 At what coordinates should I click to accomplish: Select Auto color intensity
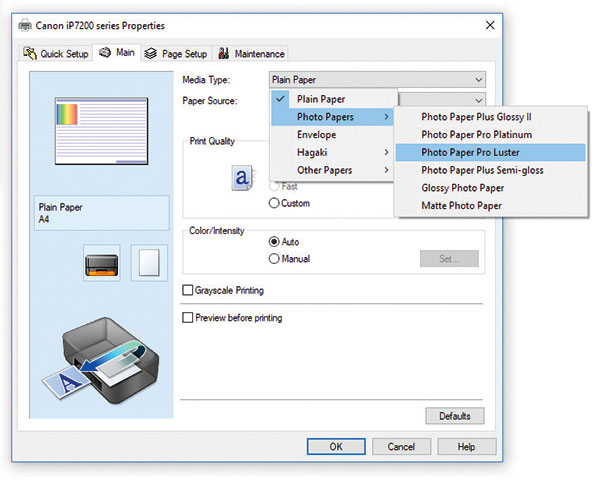pos(274,242)
